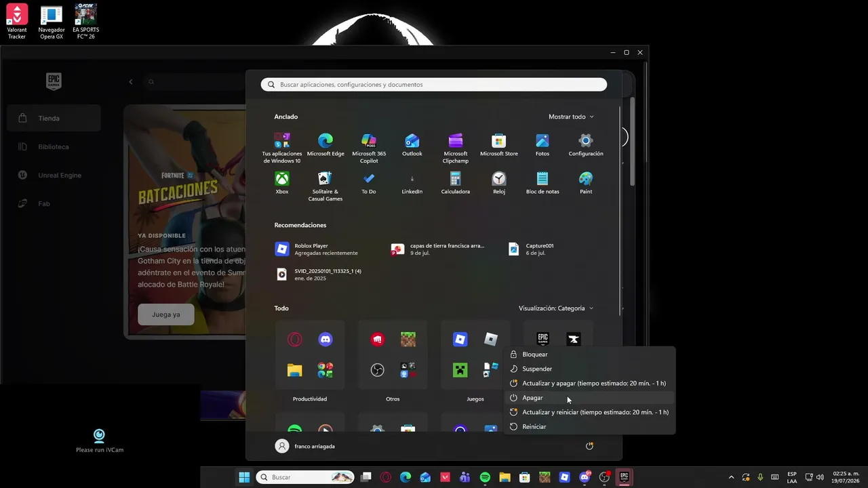Open Configuración from pinned apps
The image size is (868, 488).
(x=586, y=144)
